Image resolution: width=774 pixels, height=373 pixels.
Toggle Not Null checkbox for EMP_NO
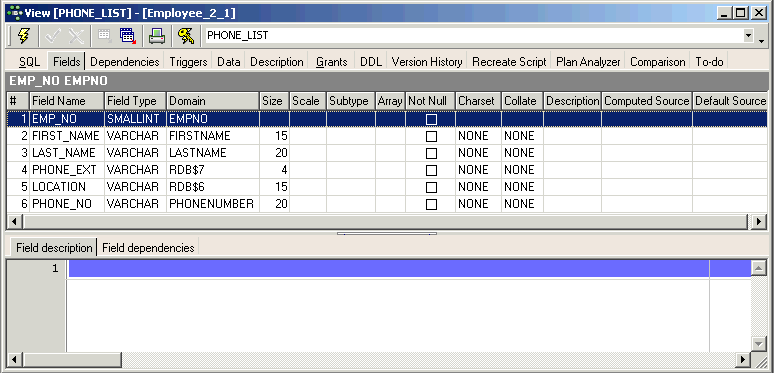(431, 119)
